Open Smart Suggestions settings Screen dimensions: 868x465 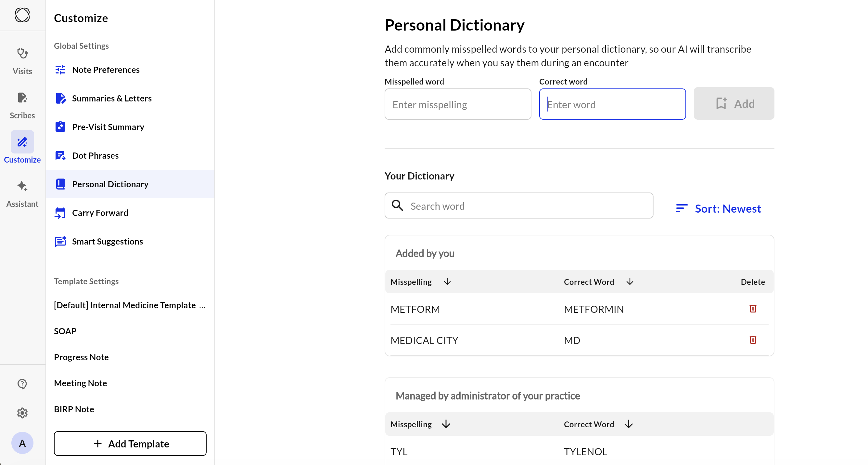tap(107, 241)
